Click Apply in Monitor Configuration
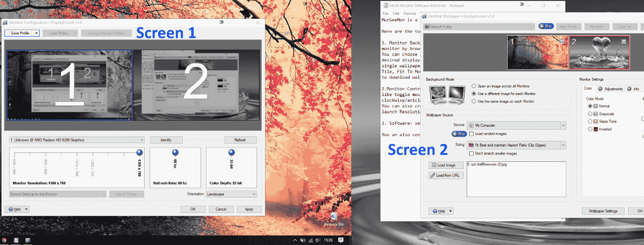The image size is (644, 245). click(x=249, y=209)
